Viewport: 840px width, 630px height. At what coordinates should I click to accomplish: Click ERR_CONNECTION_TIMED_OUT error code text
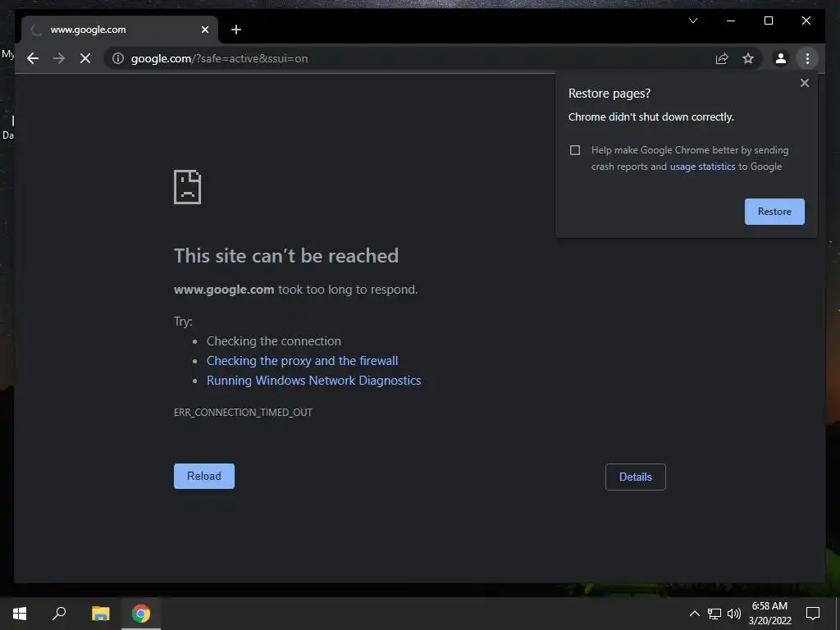(x=243, y=413)
